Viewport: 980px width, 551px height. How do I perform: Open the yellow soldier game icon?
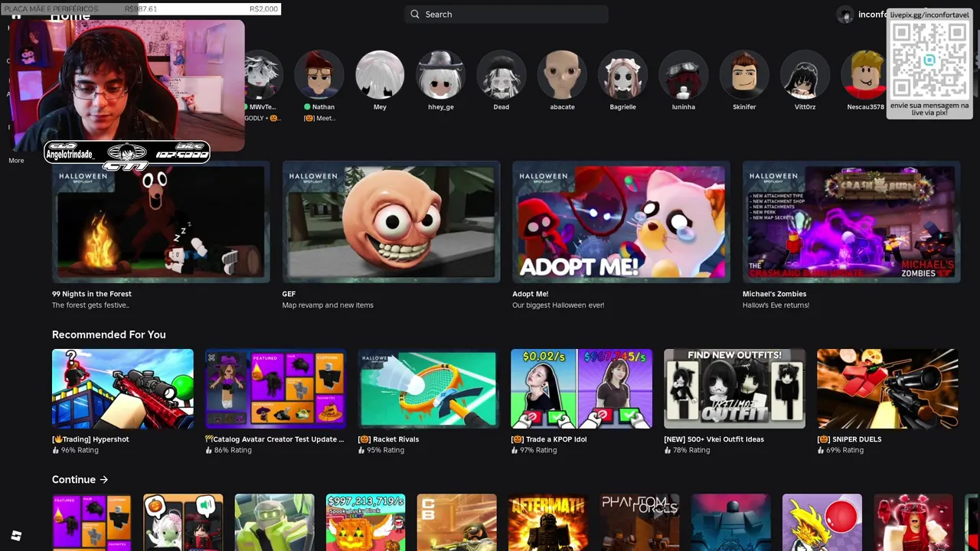point(274,523)
